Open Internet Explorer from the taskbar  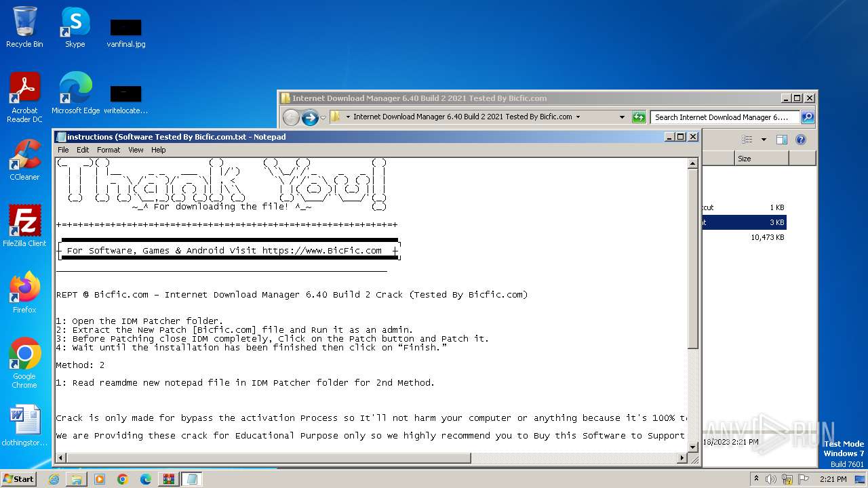[x=54, y=479]
